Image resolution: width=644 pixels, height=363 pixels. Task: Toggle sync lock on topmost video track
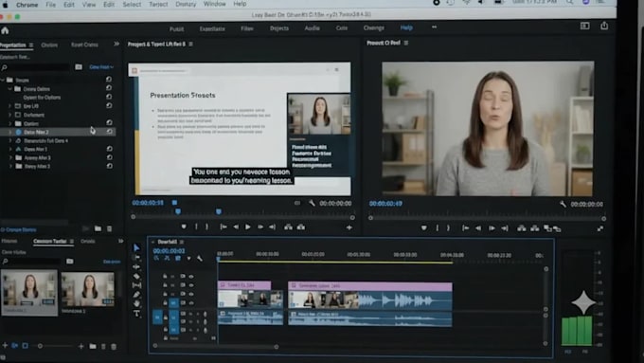click(183, 276)
